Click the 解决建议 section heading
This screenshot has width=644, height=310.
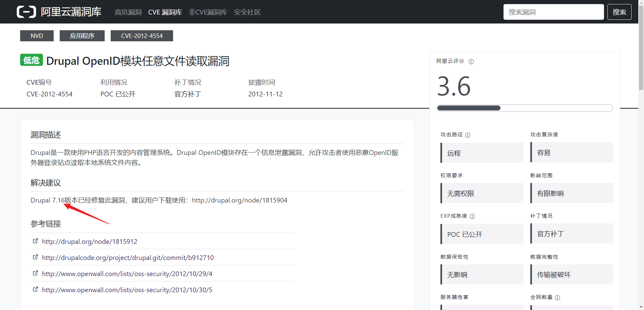tap(46, 183)
